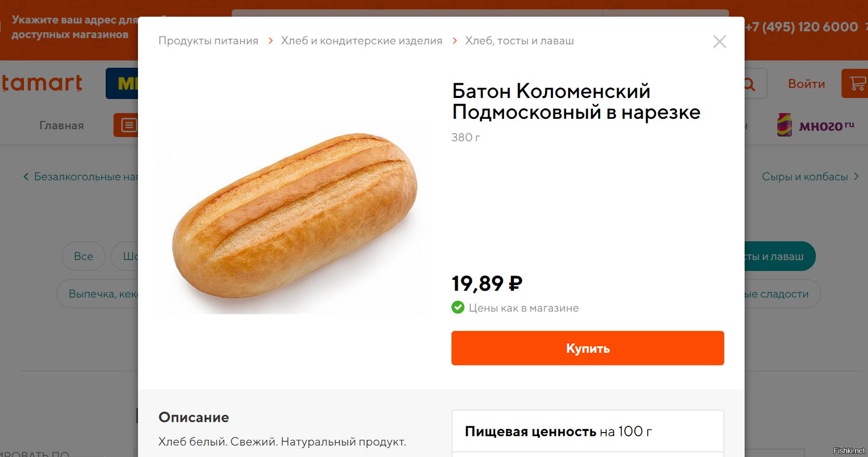Open the Главная menu item
Image resolution: width=868 pixels, height=457 pixels.
[x=61, y=126]
